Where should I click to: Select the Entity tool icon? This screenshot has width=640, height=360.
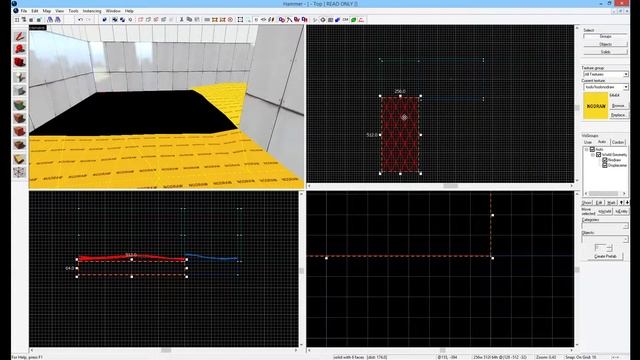[x=19, y=77]
